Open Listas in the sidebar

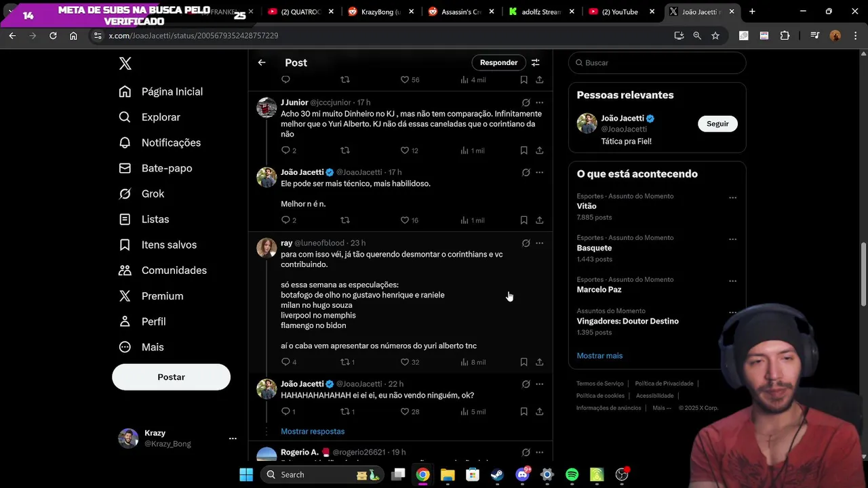[x=144, y=220]
